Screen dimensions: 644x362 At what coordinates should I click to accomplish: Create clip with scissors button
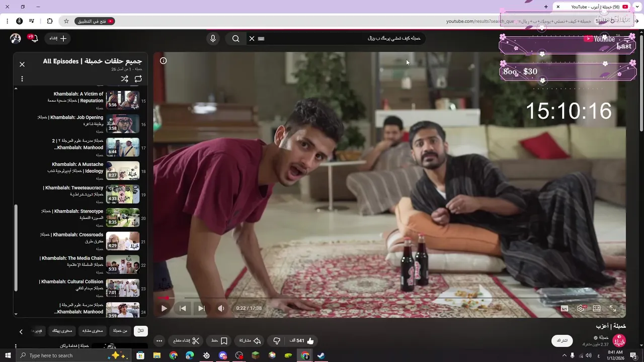(x=187, y=341)
